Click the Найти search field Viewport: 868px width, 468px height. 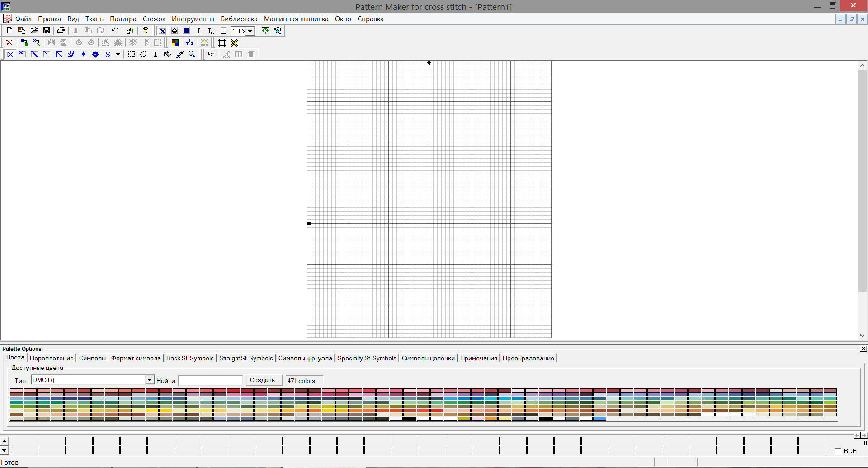click(x=211, y=381)
